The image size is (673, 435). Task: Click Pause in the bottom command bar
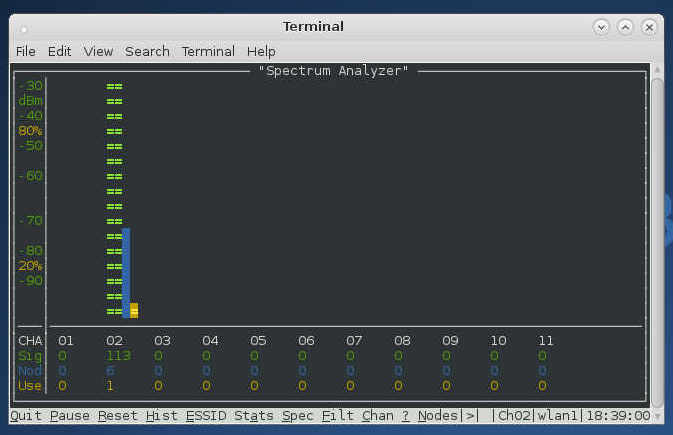click(x=70, y=416)
